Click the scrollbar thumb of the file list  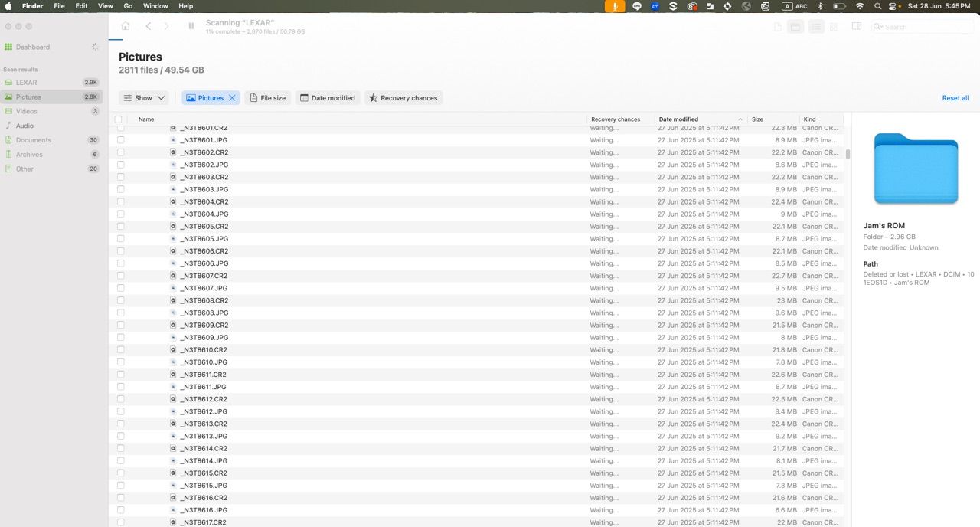coord(848,153)
